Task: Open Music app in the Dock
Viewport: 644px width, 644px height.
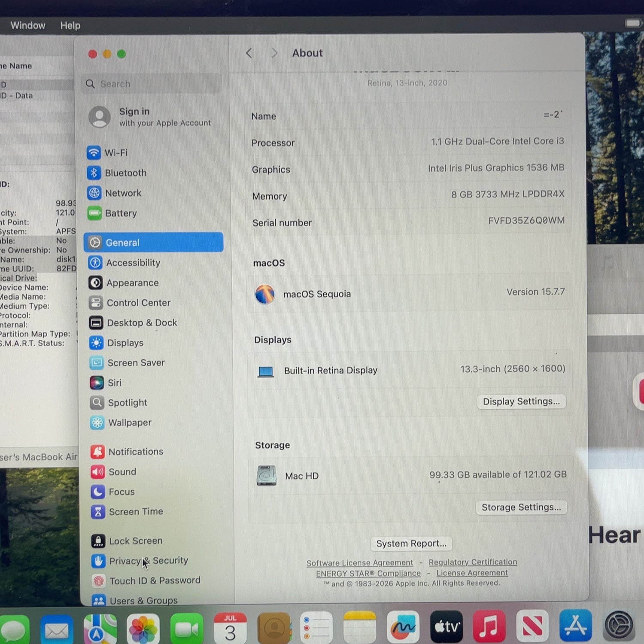Action: point(489,626)
